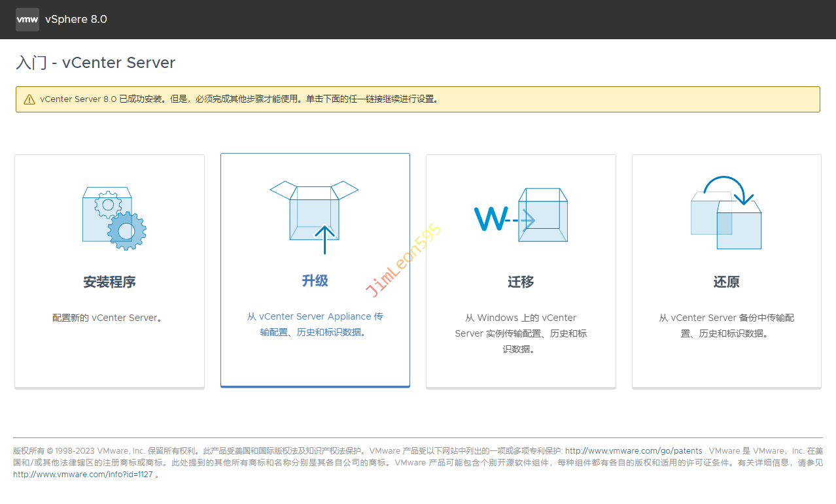Screen dimensions: 836x504
Task: Click the vmw logo in header
Action: tap(27, 20)
